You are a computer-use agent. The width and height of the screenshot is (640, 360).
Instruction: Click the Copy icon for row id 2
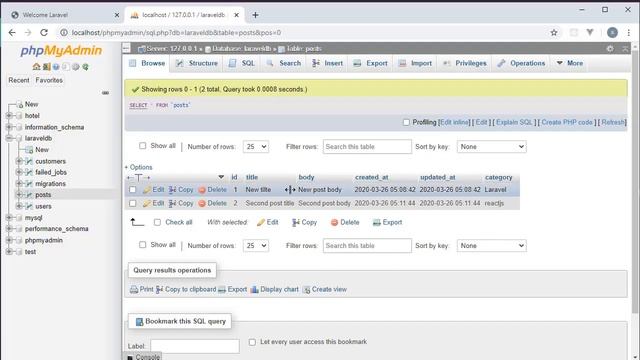[172, 203]
